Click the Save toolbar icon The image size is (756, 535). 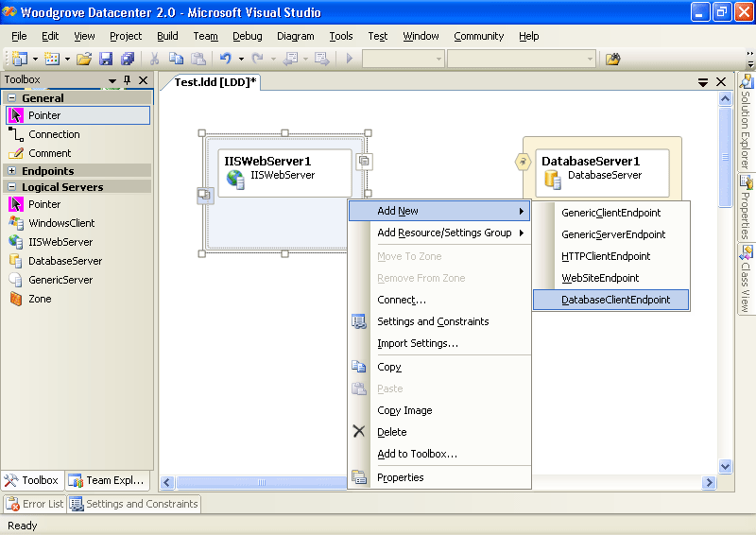pos(106,59)
